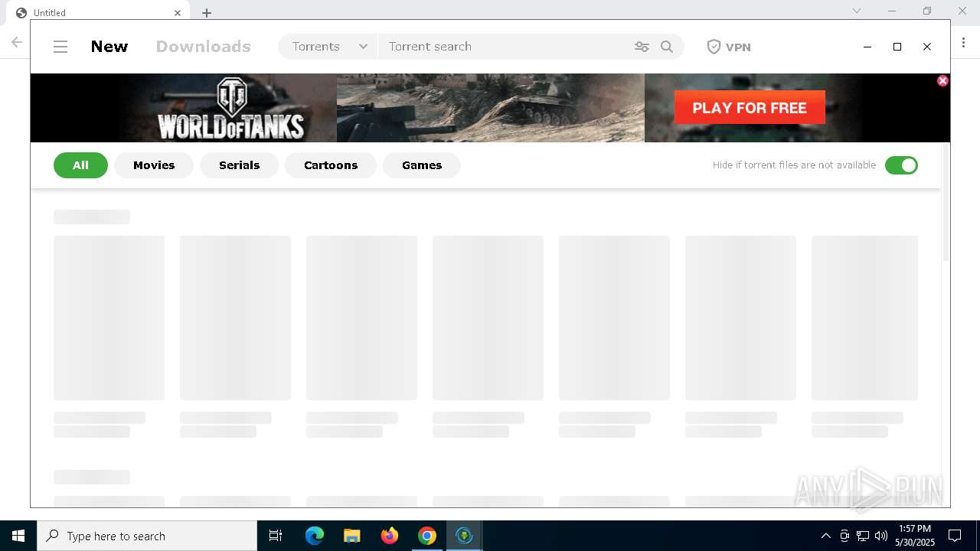The height and width of the screenshot is (551, 980).
Task: Open search filter settings icon
Action: [x=642, y=47]
